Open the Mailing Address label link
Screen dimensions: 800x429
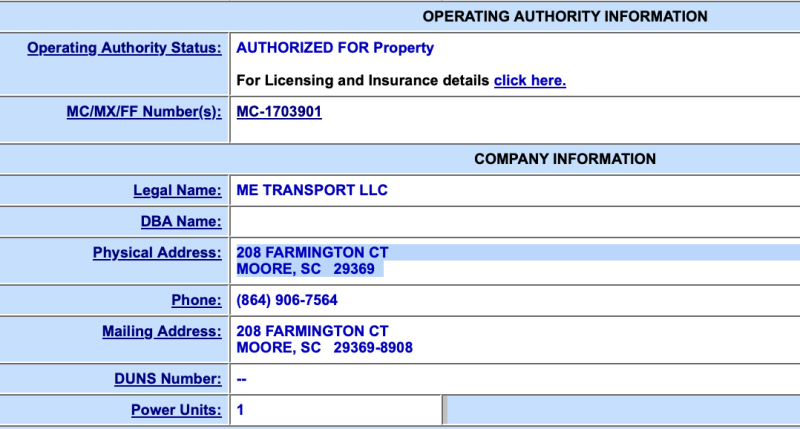(161, 331)
